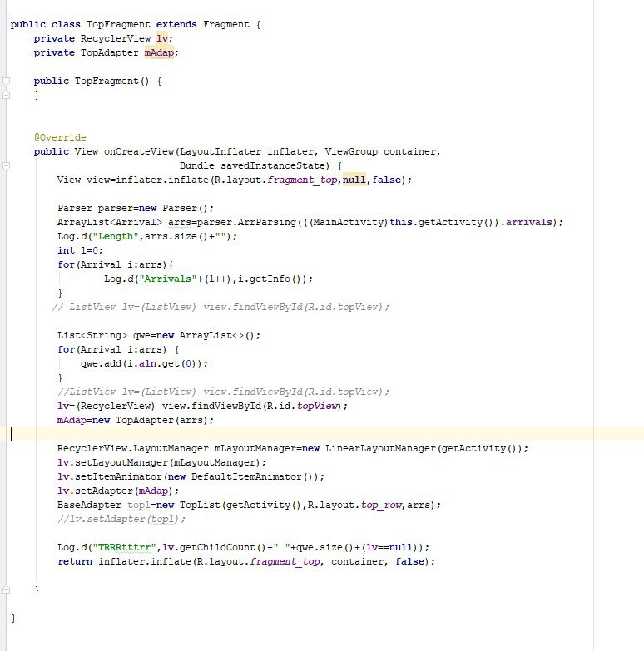Click the fold-end marker below the TopFragment() constructor
The image size is (644, 651).
click(x=6, y=95)
